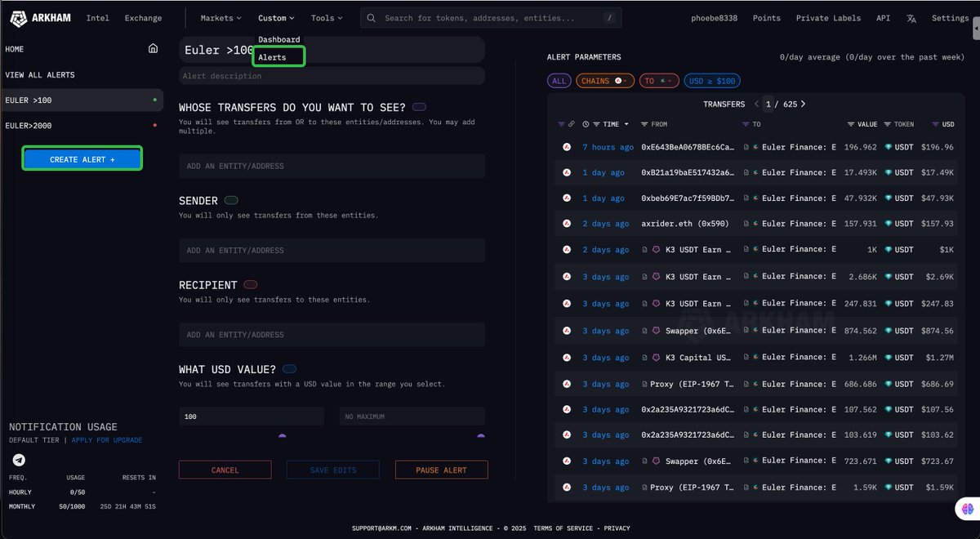
Task: Click the home icon in the sidebar
Action: click(x=153, y=49)
